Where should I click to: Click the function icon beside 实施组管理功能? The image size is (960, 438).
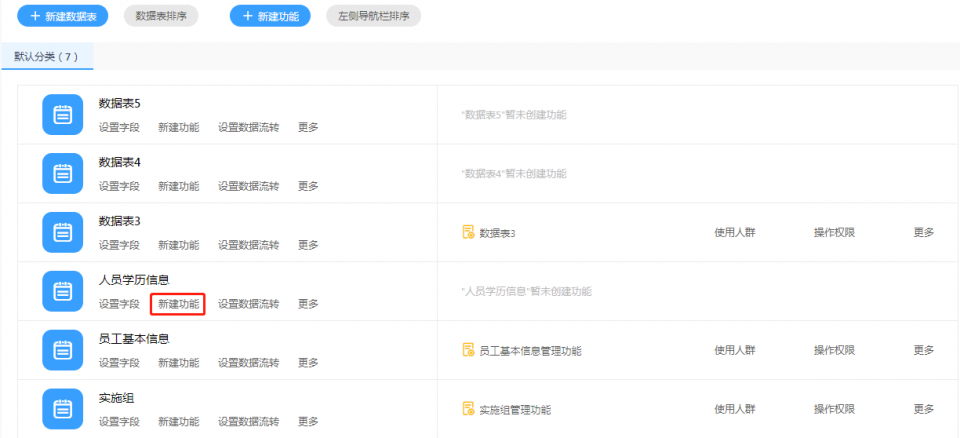coord(468,409)
